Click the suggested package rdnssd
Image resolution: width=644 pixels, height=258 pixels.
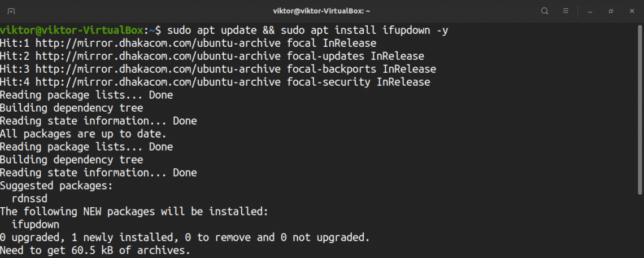pos(29,198)
